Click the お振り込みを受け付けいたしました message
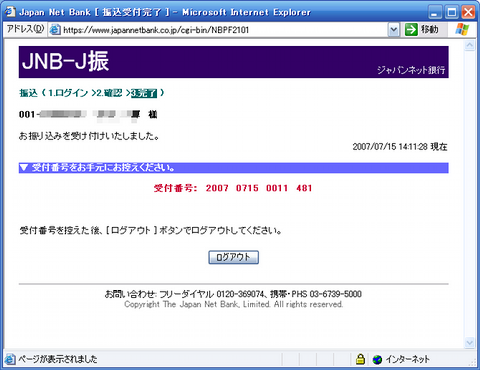This screenshot has width=483, height=372. pyautogui.click(x=89, y=136)
